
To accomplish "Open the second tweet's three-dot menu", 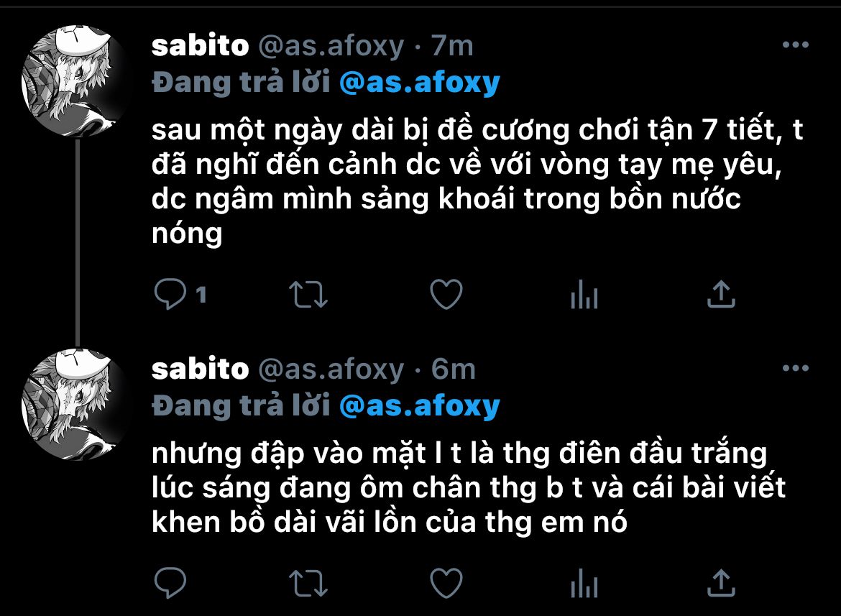I will click(x=796, y=368).
